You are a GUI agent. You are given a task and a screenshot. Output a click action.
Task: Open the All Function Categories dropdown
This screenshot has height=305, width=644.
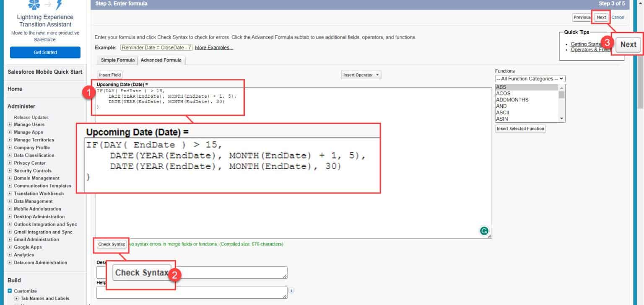tap(530, 78)
